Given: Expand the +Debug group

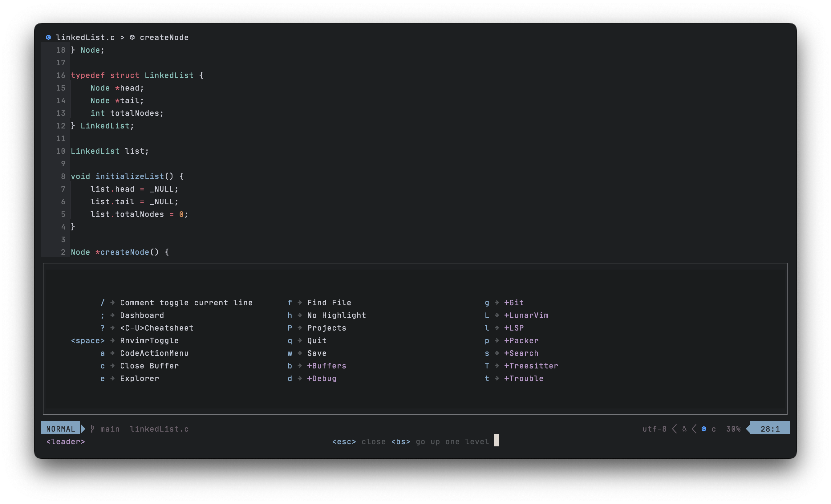Looking at the screenshot, I should click(x=322, y=379).
